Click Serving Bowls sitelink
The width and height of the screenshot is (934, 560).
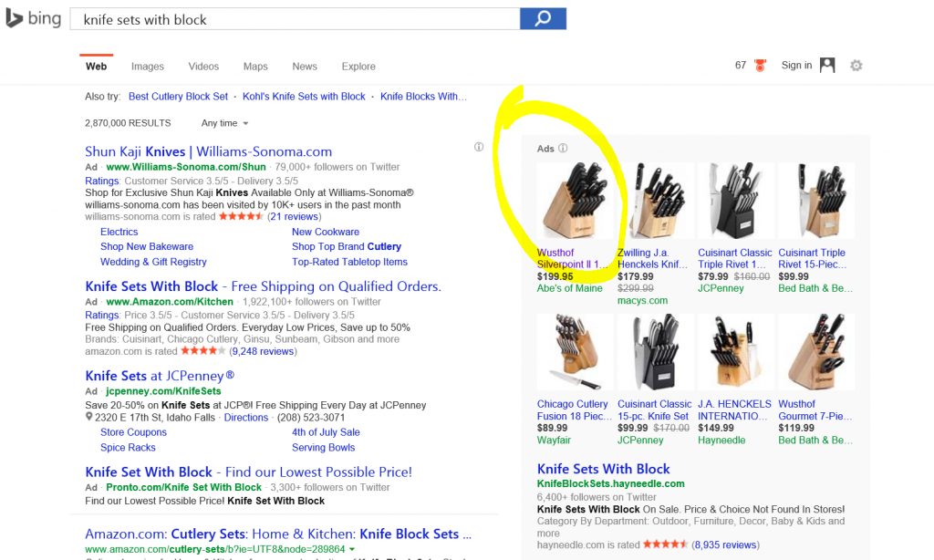click(x=324, y=448)
